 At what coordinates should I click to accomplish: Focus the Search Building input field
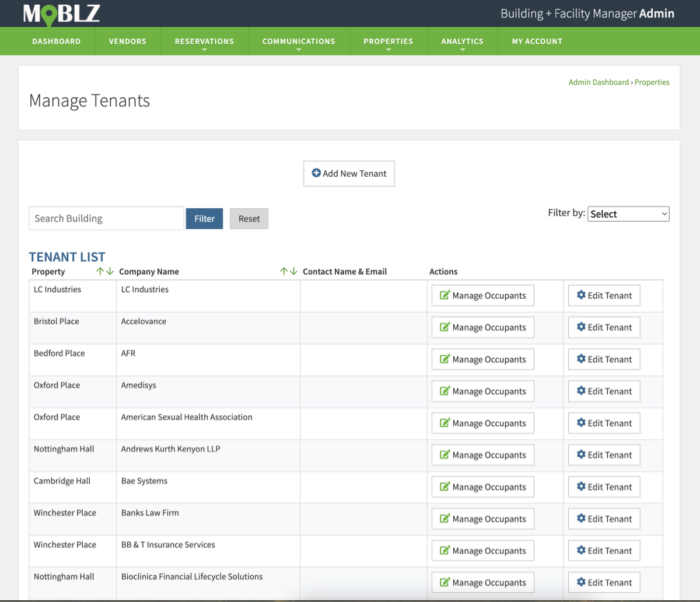(106, 219)
